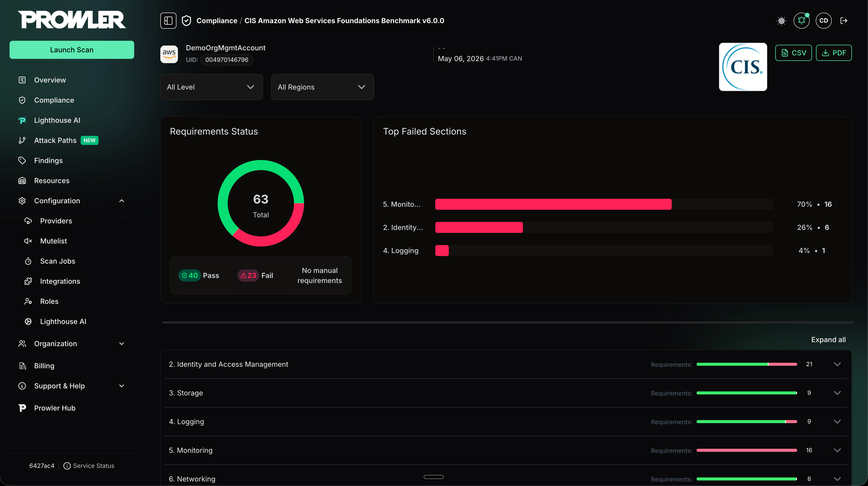This screenshot has width=868, height=486.
Task: Open the CD user avatar
Action: [823, 21]
